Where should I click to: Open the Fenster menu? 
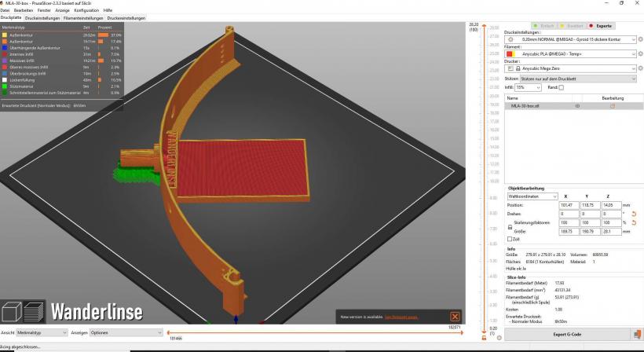click(44, 10)
